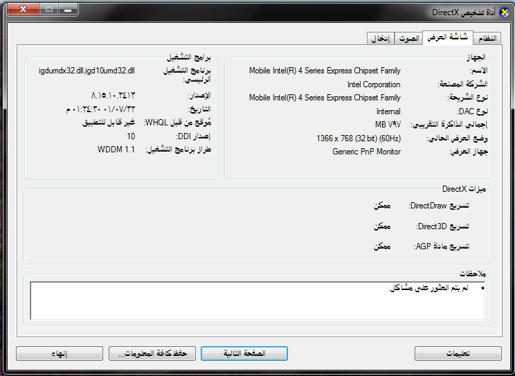Click the Generic PnP Monitor value
This screenshot has height=376, width=515.
(366, 152)
